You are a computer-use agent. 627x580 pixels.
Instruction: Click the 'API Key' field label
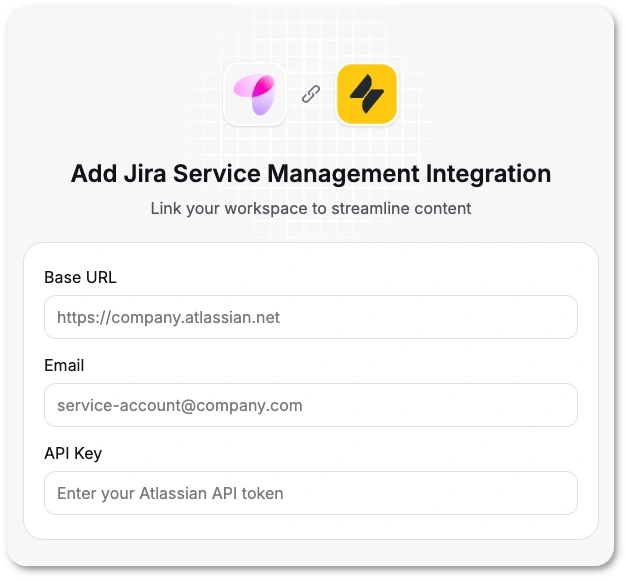[x=73, y=454]
